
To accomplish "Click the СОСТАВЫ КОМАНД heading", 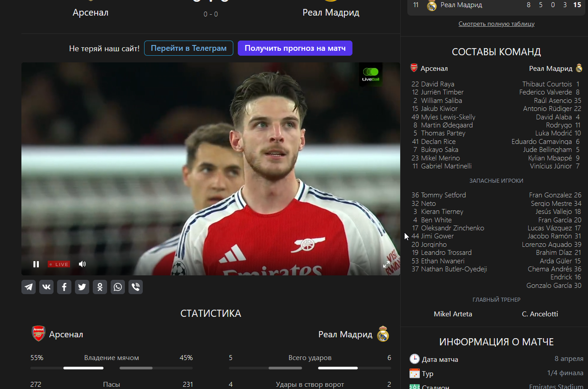I will [x=497, y=52].
